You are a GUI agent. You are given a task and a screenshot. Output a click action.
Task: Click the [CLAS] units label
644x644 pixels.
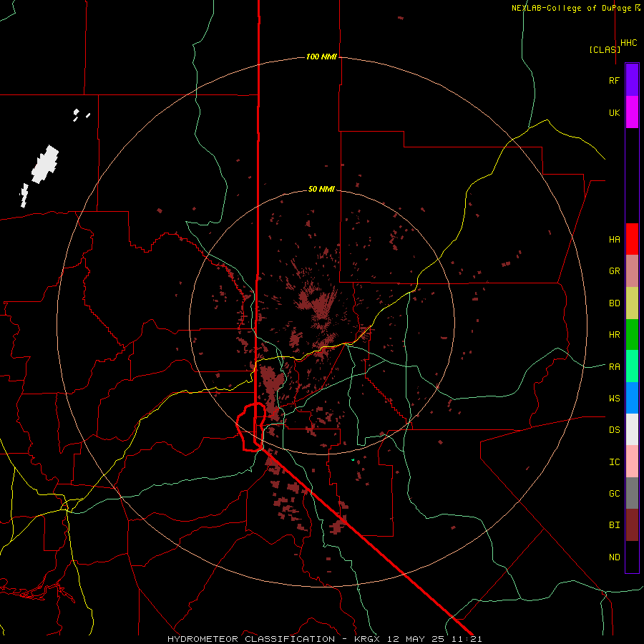pos(605,49)
